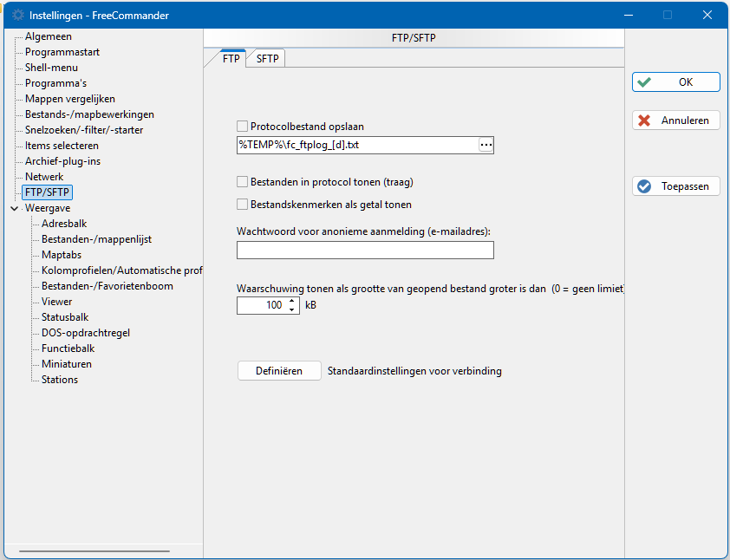Open Algemeen settings category
Image resolution: width=730 pixels, height=560 pixels.
[49, 36]
